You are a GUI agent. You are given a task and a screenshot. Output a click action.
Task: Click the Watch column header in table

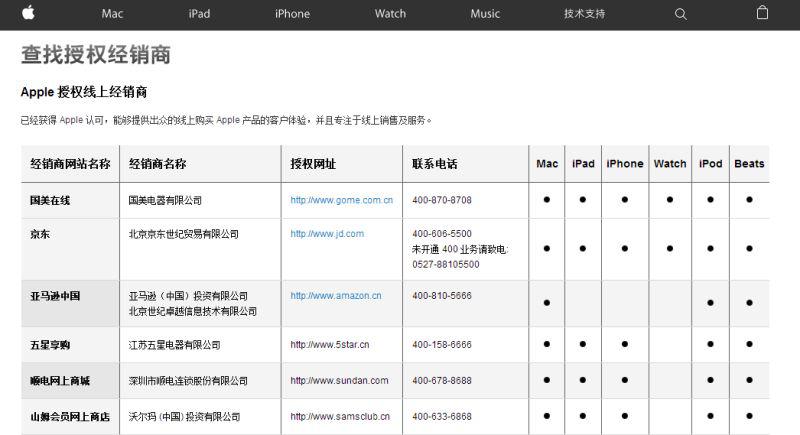click(x=670, y=164)
